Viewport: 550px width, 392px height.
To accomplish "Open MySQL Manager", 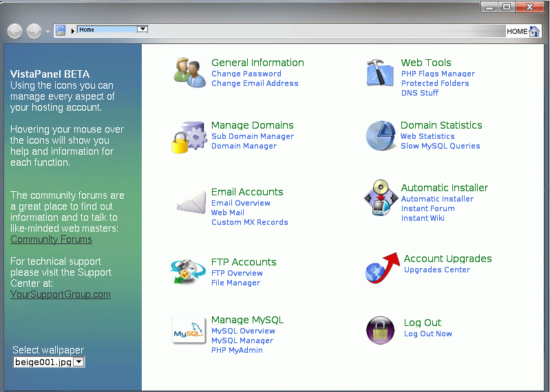I will 242,340.
